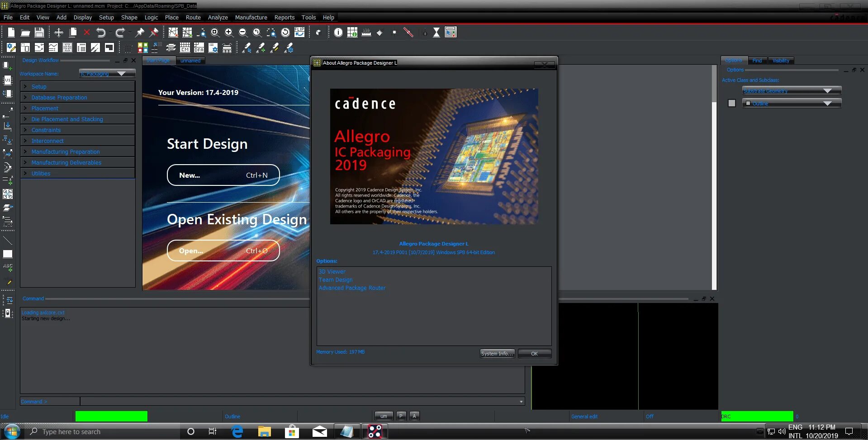Open the Constraint Manager CM icon

(185, 47)
